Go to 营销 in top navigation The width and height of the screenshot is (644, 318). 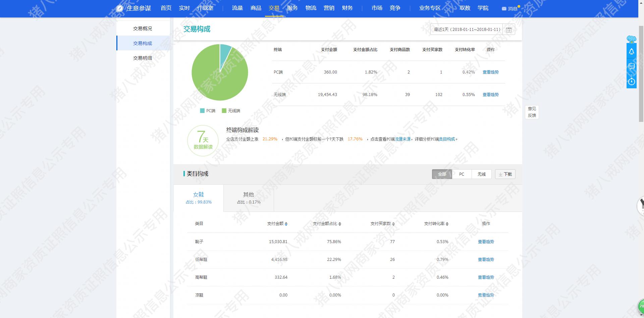(329, 8)
